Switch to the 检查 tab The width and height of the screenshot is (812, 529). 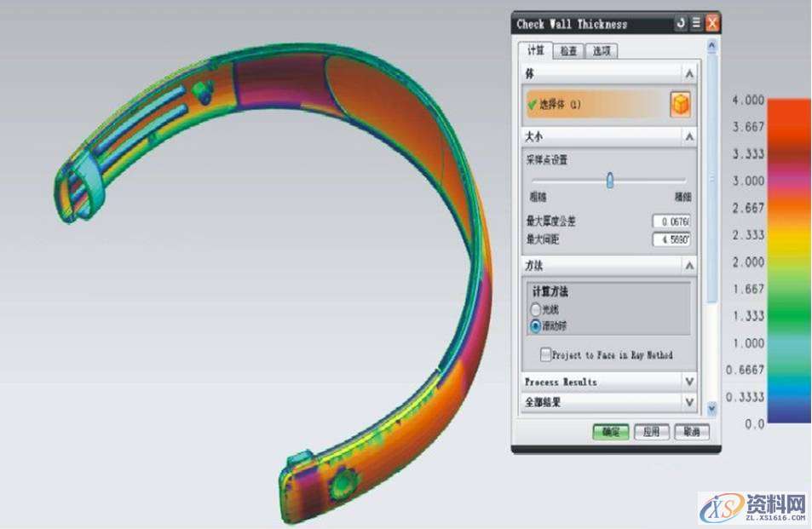click(x=567, y=51)
